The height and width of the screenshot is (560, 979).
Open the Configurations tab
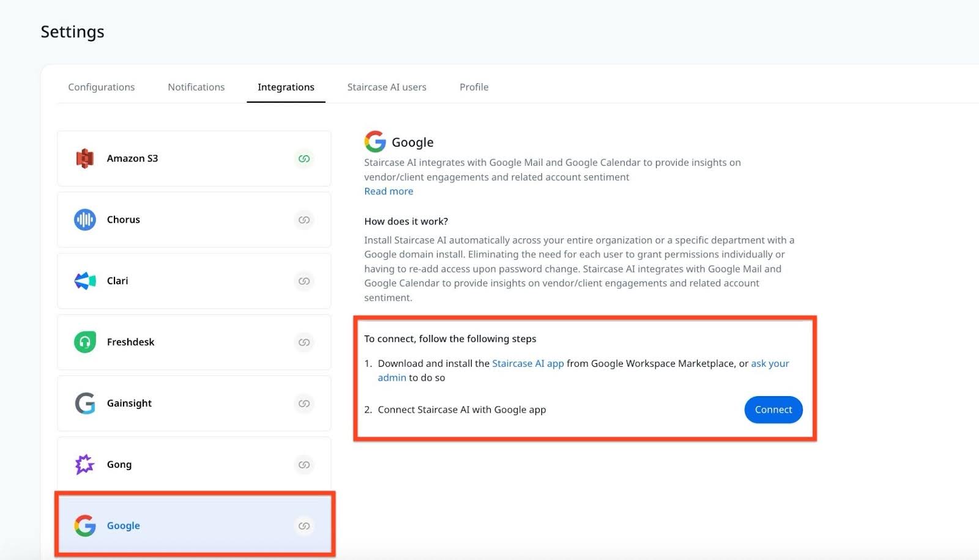point(102,87)
